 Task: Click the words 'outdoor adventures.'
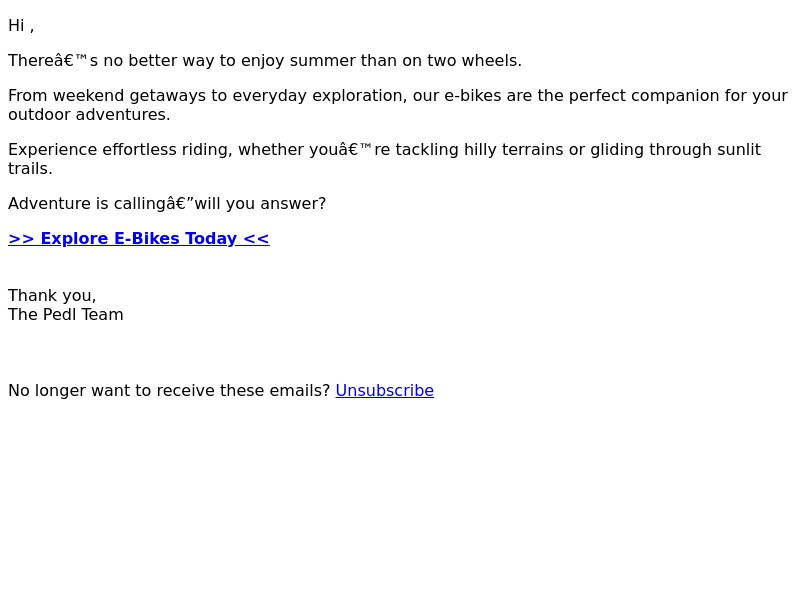pyautogui.click(x=89, y=114)
